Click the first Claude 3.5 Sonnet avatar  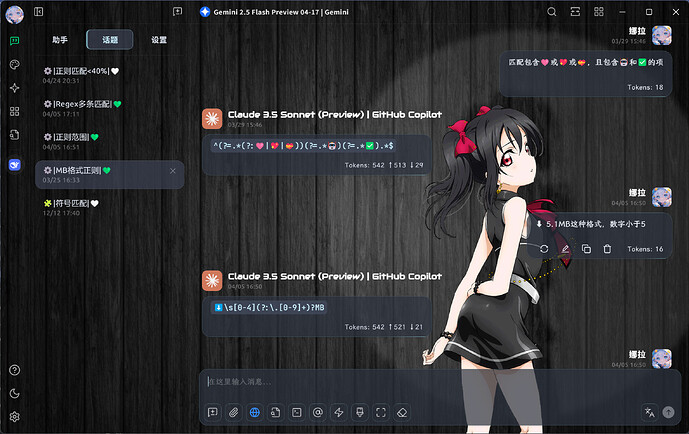[x=212, y=119]
